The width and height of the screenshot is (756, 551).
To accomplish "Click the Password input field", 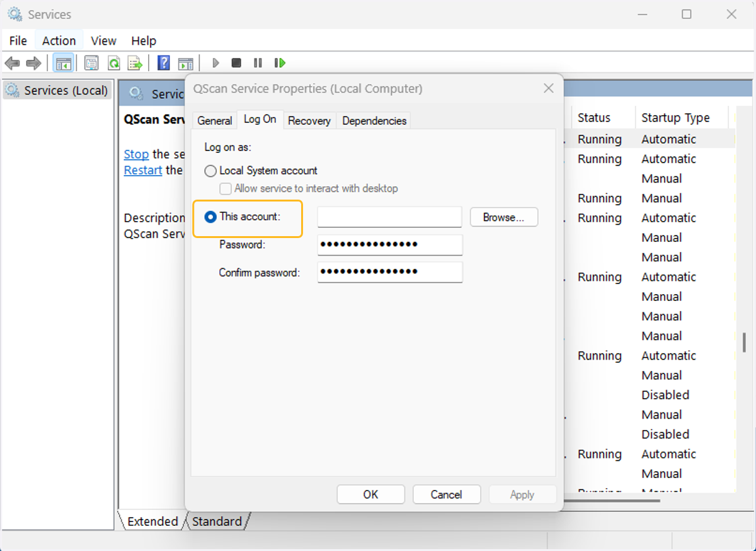I will (390, 244).
